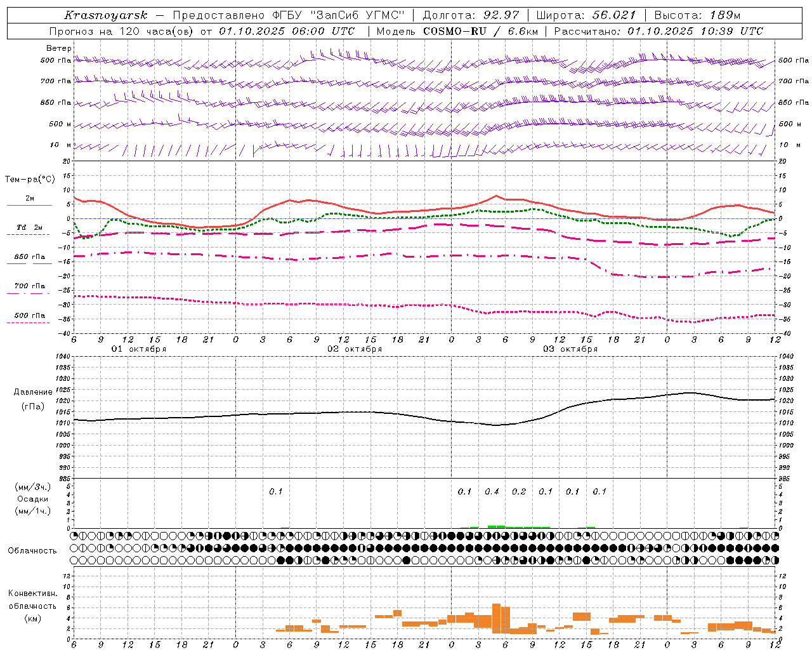Click the Krasnoyarsk station title
Viewport: 812px width, 650px height.
coord(106,15)
